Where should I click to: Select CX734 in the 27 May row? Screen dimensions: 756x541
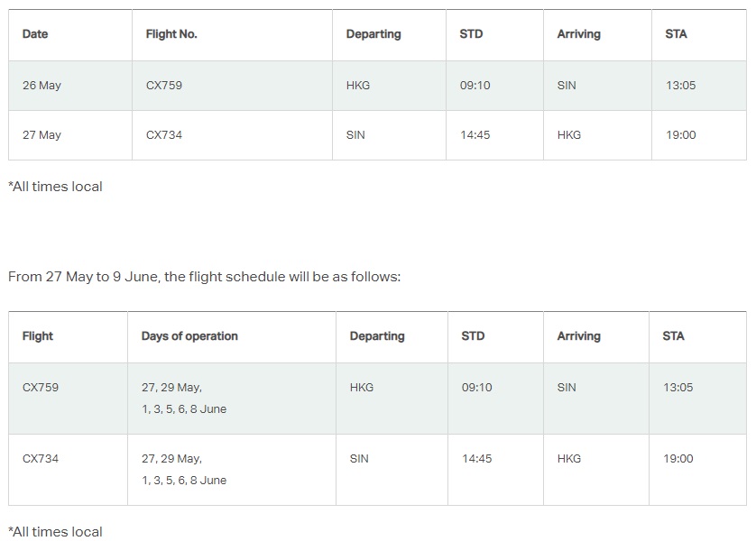tap(166, 135)
